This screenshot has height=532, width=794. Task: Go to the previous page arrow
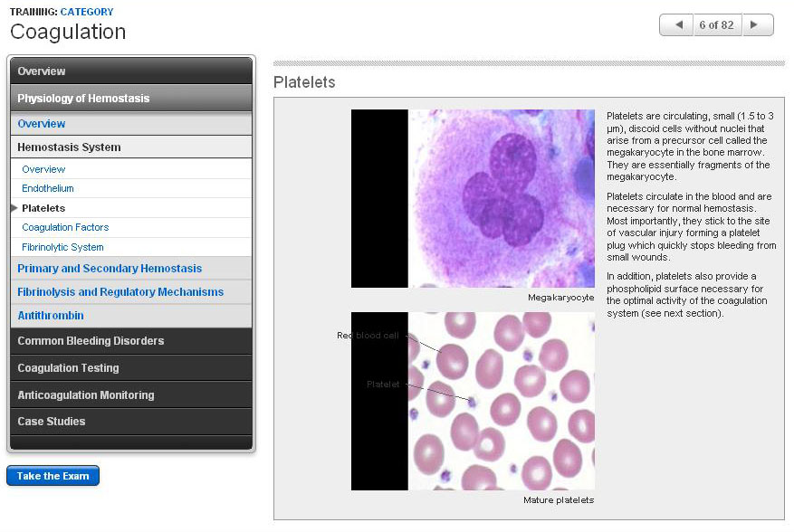point(675,25)
